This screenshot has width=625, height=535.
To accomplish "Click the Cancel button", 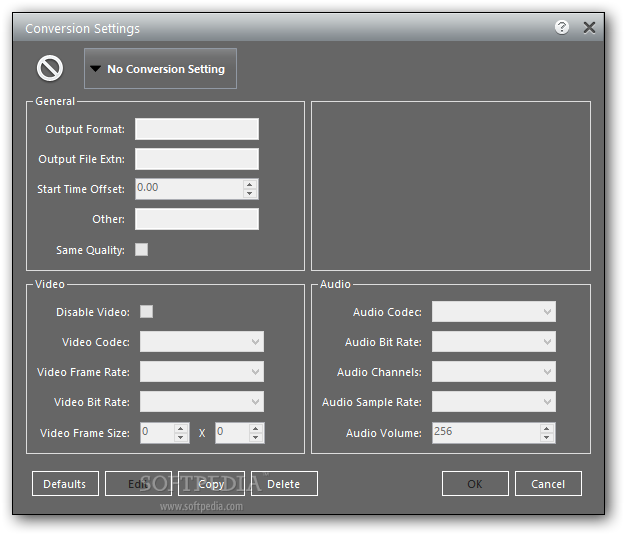I will (548, 484).
